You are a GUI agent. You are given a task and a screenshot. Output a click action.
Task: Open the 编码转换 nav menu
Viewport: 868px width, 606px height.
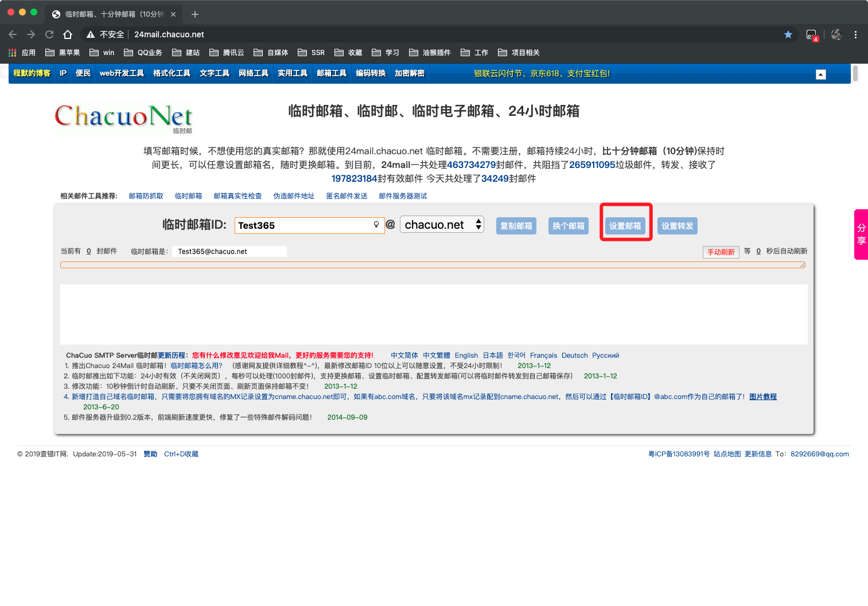click(x=371, y=73)
